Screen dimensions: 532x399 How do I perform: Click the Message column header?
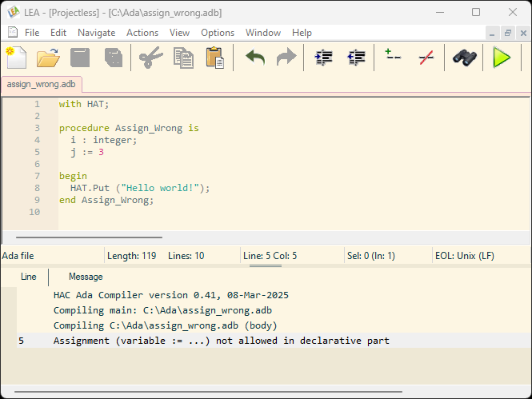[86, 277]
